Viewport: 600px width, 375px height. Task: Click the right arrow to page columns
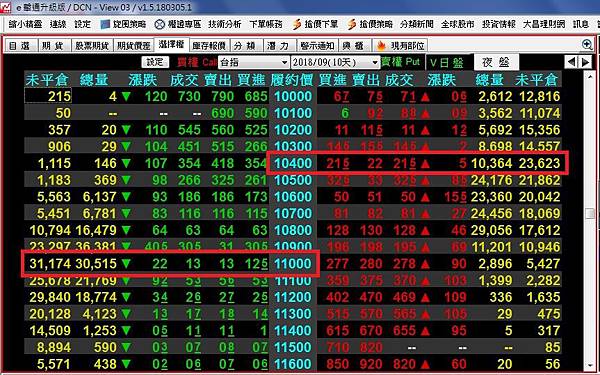click(x=585, y=62)
